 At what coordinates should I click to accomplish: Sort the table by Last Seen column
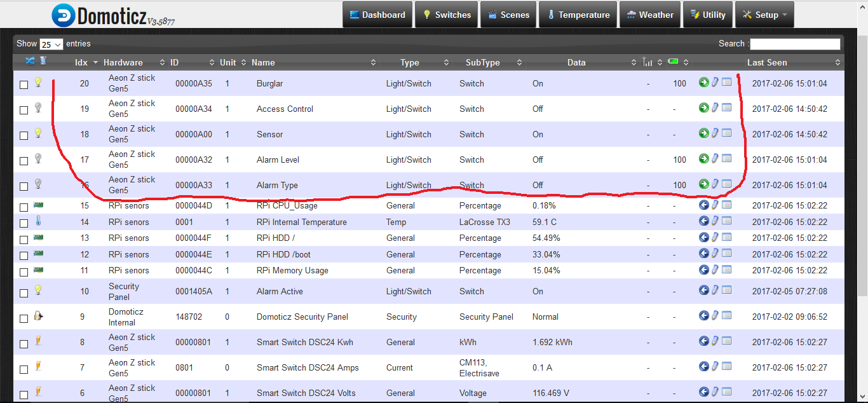click(766, 62)
